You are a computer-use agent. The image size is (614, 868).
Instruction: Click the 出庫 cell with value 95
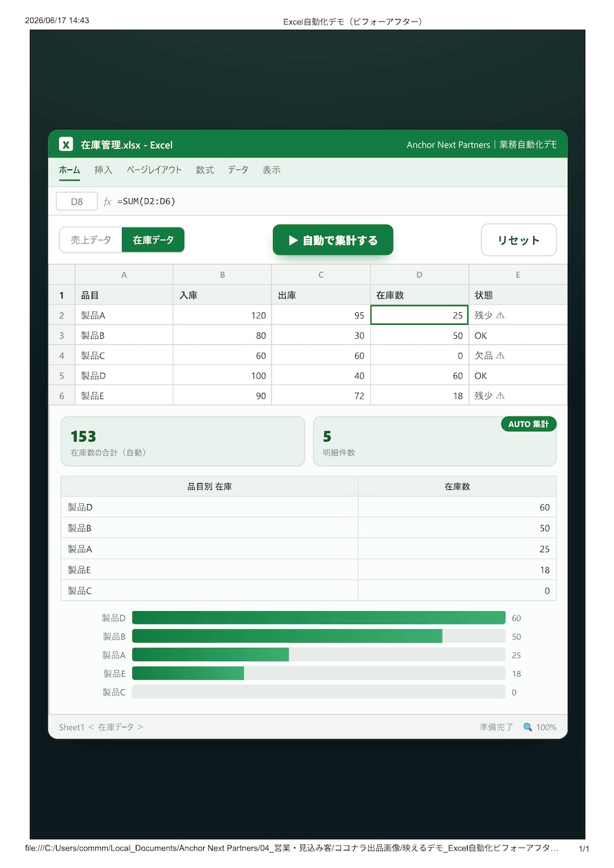coord(321,316)
